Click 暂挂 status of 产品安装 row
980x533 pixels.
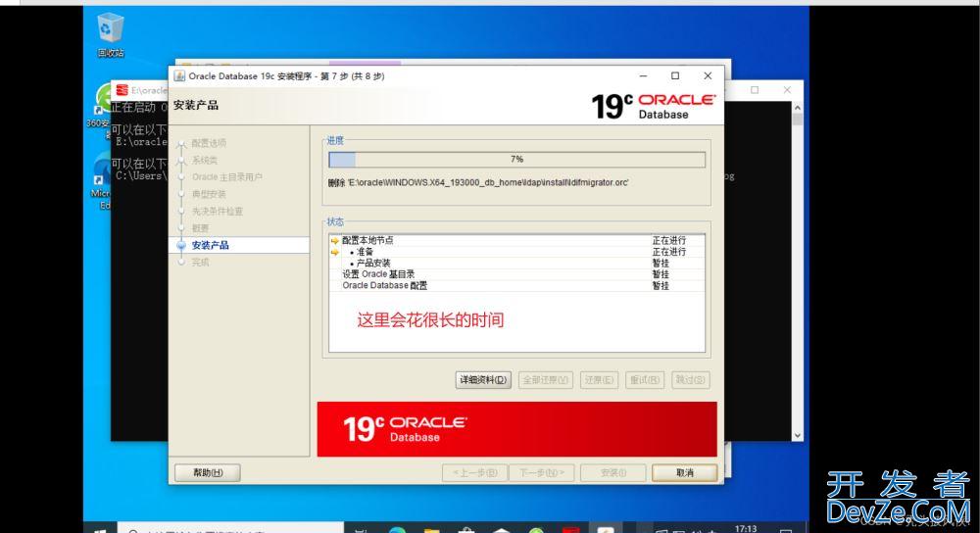click(661, 263)
